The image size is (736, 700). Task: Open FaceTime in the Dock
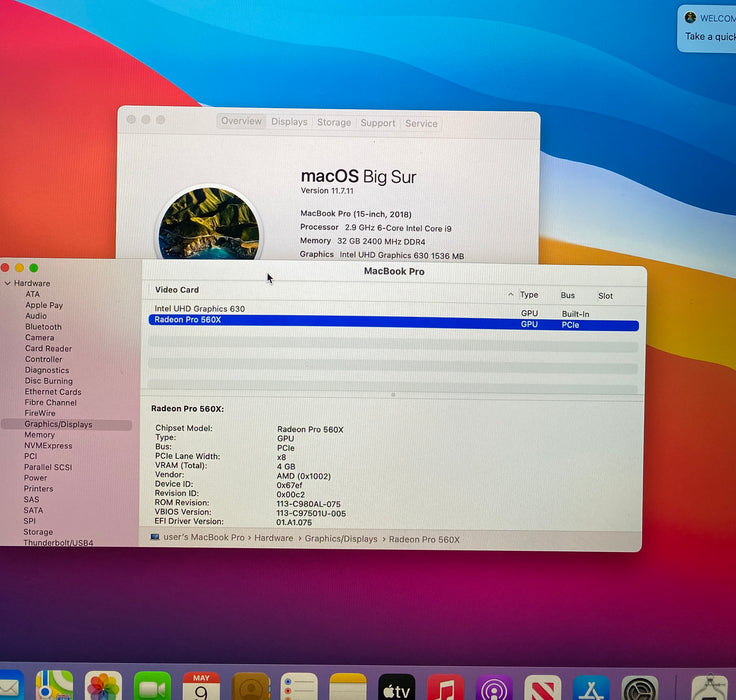(152, 687)
